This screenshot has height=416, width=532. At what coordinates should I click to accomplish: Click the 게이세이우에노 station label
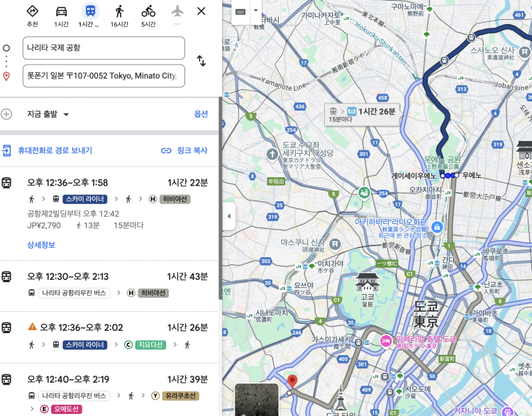(414, 176)
